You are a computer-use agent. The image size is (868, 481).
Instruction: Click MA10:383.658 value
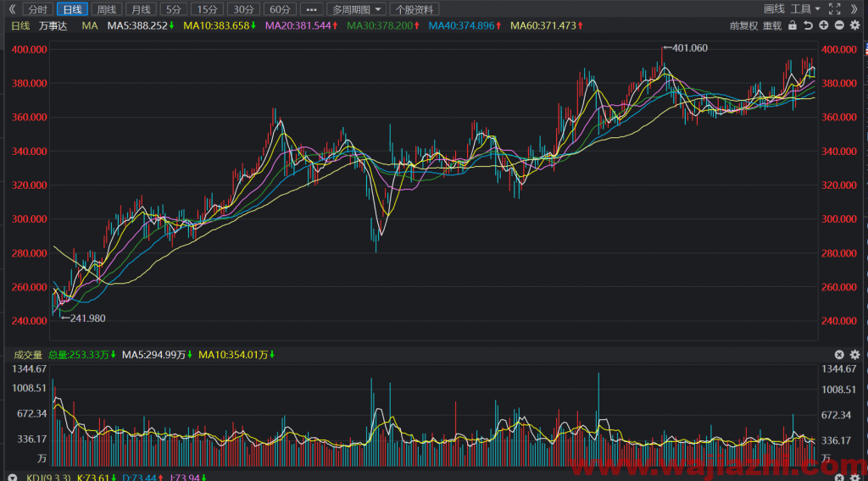tap(220, 25)
